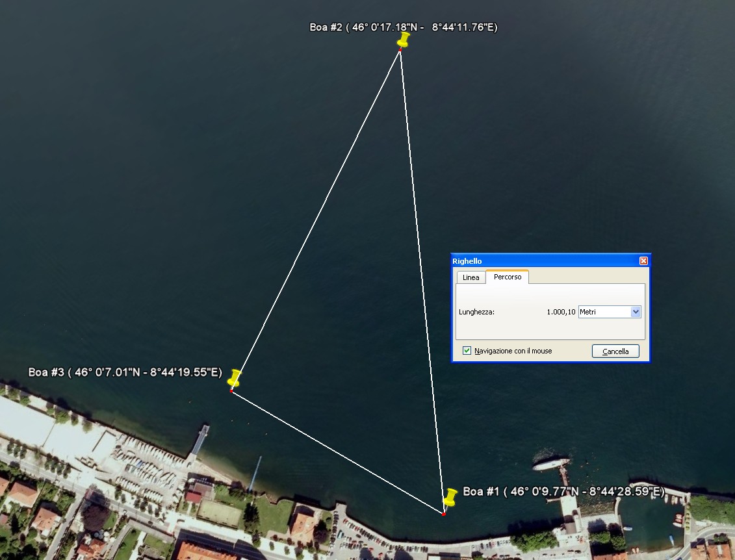This screenshot has width=735, height=560.
Task: Select the Boa #2 coordinates label
Action: tap(404, 27)
